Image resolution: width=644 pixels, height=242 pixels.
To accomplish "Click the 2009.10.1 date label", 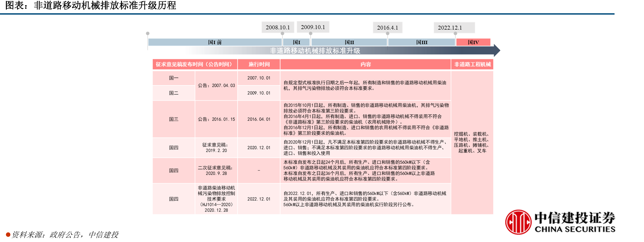I will [313, 27].
